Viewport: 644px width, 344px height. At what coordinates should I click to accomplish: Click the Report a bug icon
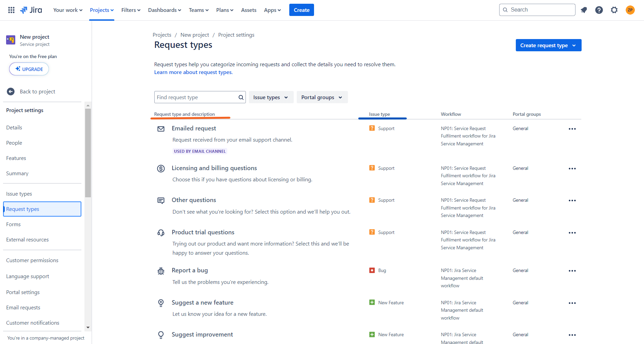[161, 271]
